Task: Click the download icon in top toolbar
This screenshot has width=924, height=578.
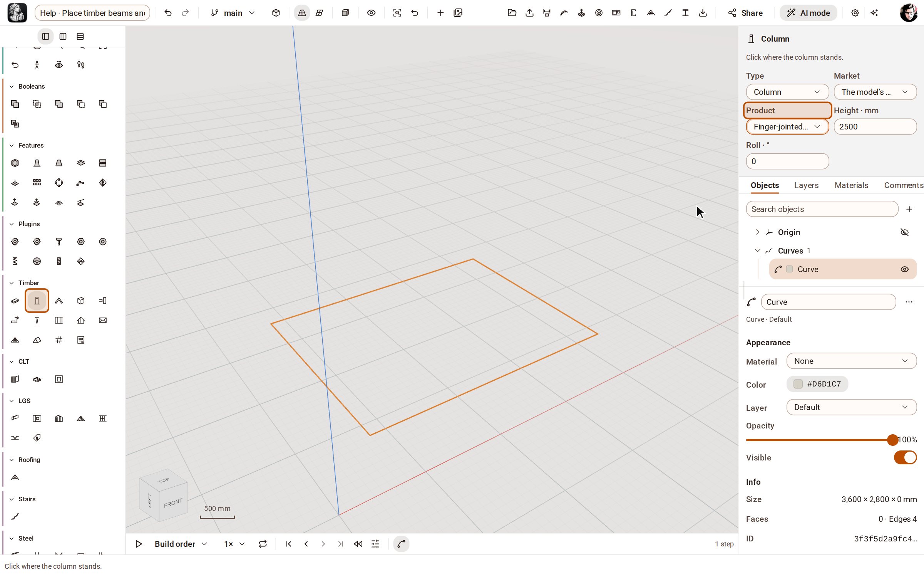Action: [x=703, y=13]
